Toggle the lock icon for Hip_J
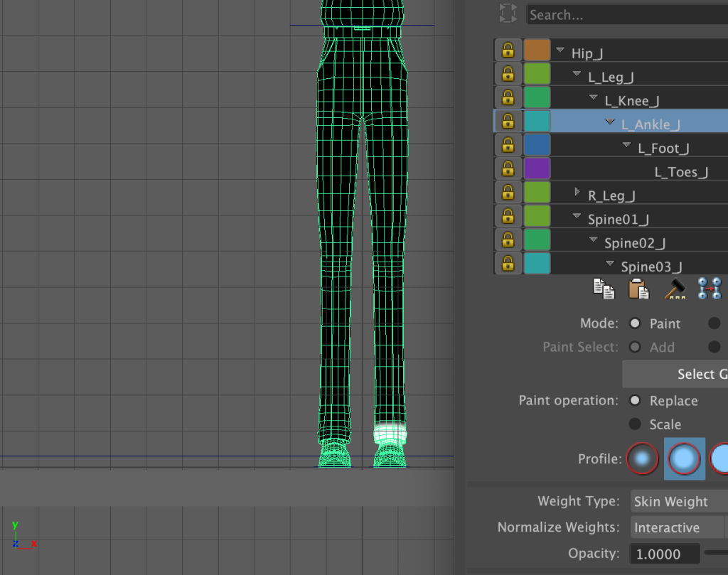728x575 pixels. click(508, 50)
